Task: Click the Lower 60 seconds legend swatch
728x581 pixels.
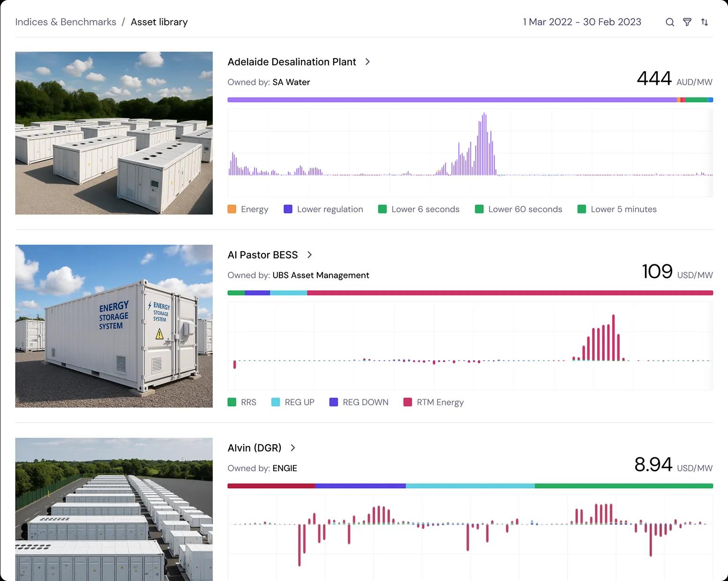Action: (479, 209)
